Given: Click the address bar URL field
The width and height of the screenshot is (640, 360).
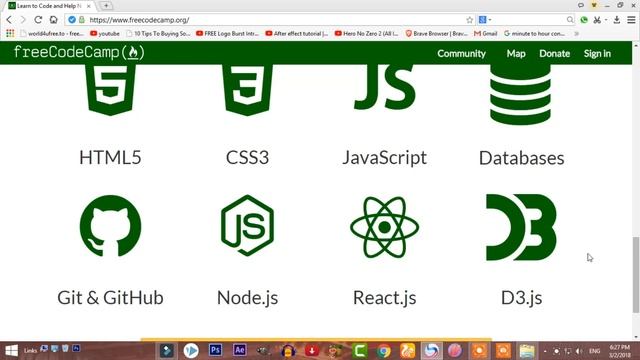Looking at the screenshot, I should click(269, 20).
